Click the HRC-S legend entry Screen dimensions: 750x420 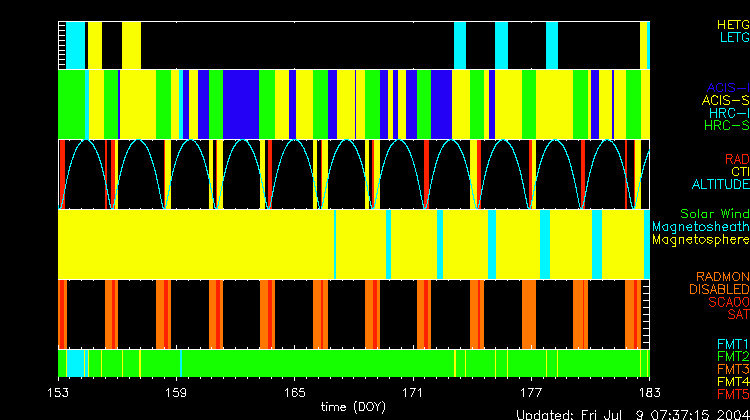point(726,126)
